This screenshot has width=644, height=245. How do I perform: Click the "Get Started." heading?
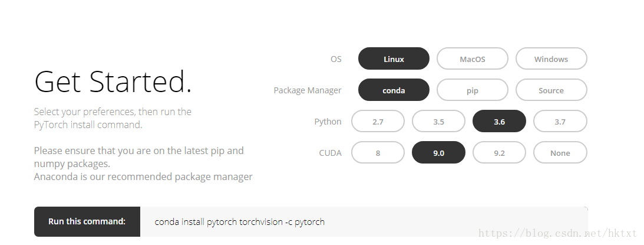coord(113,81)
